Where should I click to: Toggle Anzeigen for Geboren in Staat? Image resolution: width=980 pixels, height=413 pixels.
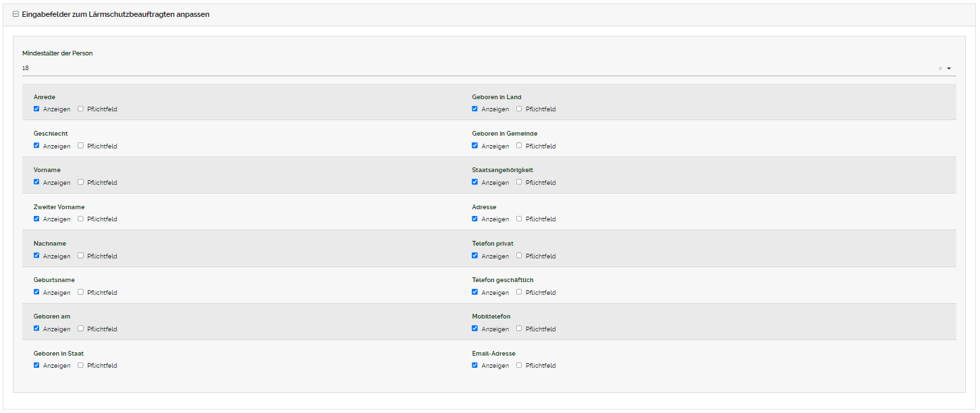36,365
